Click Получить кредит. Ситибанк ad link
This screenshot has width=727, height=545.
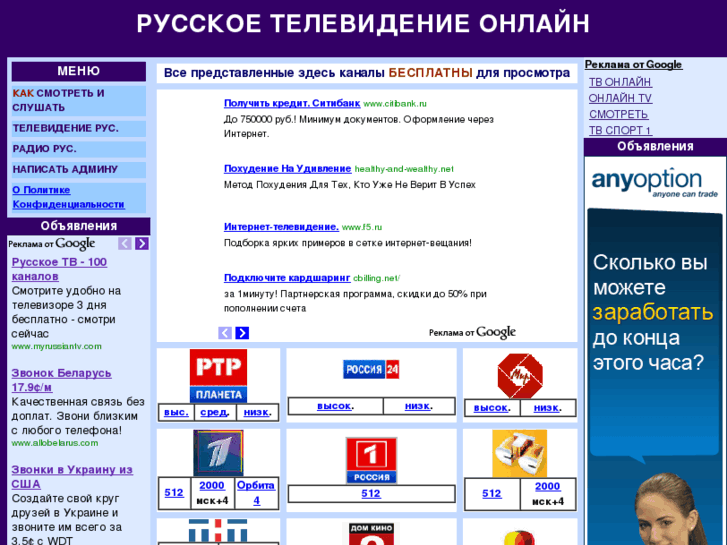(x=292, y=103)
